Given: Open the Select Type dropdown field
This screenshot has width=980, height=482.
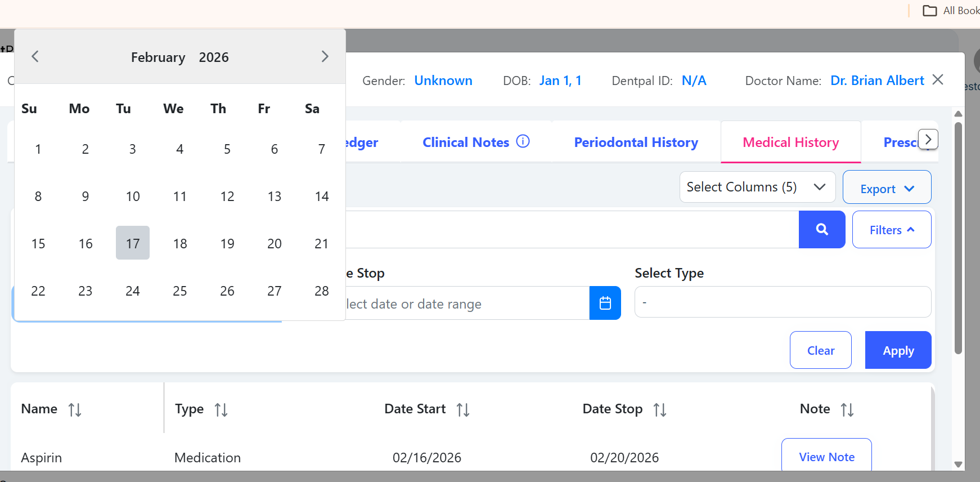Looking at the screenshot, I should point(782,302).
